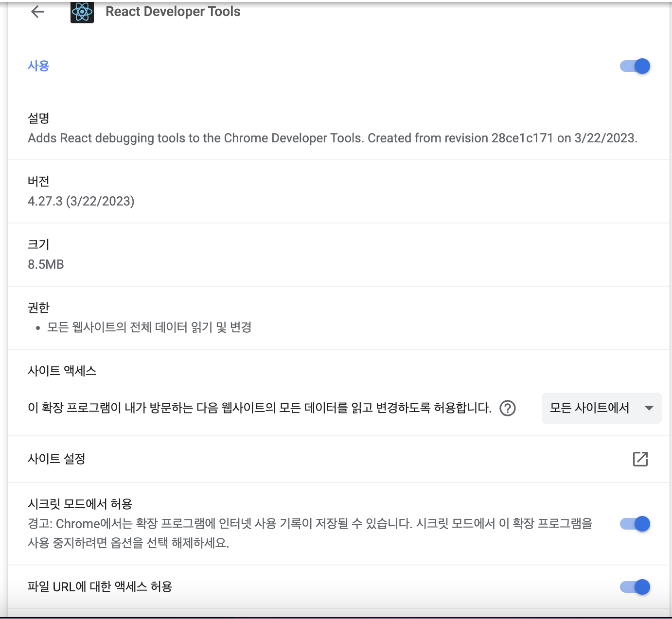Screen dimensions: 672x619
Task: Click the extension description starting 'Adds React debugging'
Action: click(333, 138)
